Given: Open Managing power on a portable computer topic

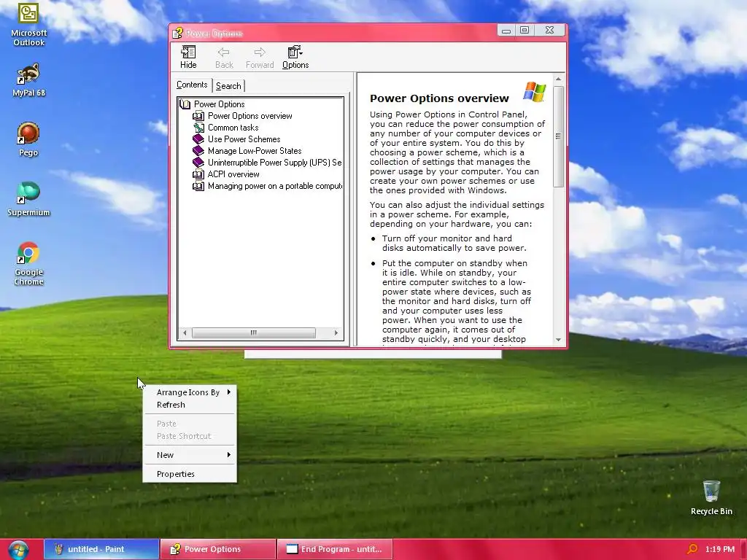Looking at the screenshot, I should point(275,186).
